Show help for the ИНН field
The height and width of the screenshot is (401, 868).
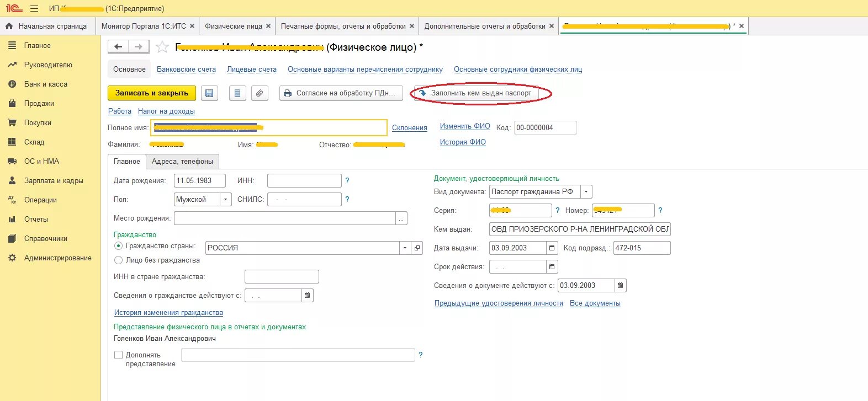tap(347, 180)
